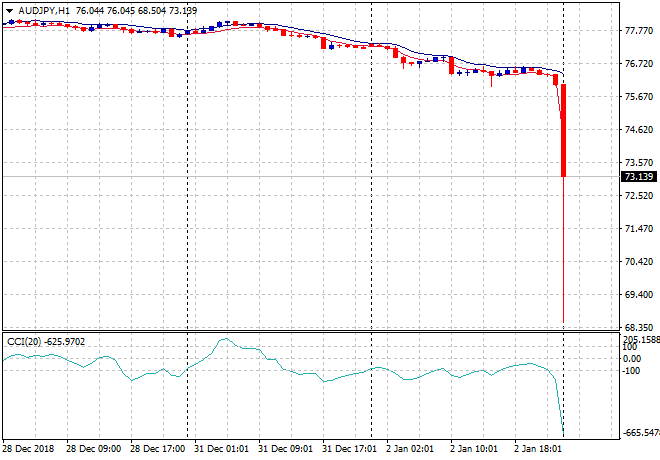The width and height of the screenshot is (660, 460).
Task: Click the triangle arrow beside AUDJPY,H1
Action: (x=9, y=9)
